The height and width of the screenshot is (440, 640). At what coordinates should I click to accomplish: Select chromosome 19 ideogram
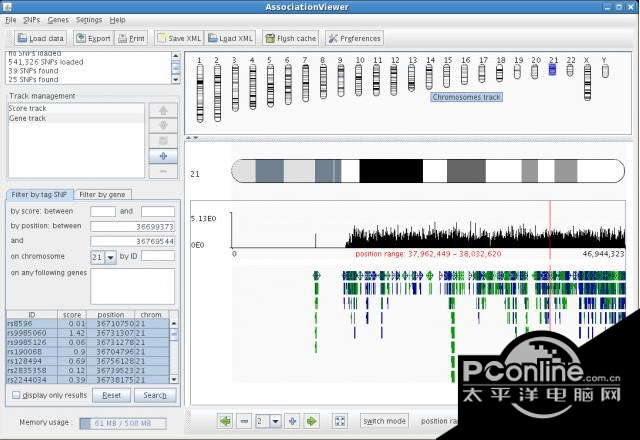point(517,72)
